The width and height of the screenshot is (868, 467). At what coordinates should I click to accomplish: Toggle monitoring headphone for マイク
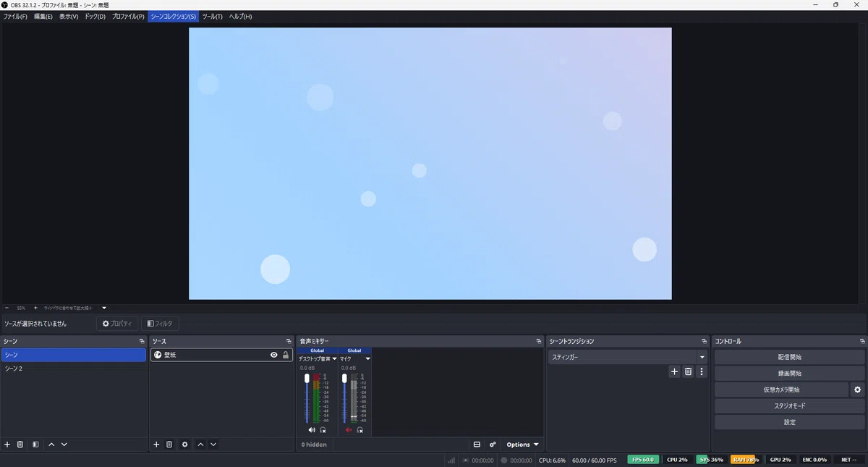[360, 430]
